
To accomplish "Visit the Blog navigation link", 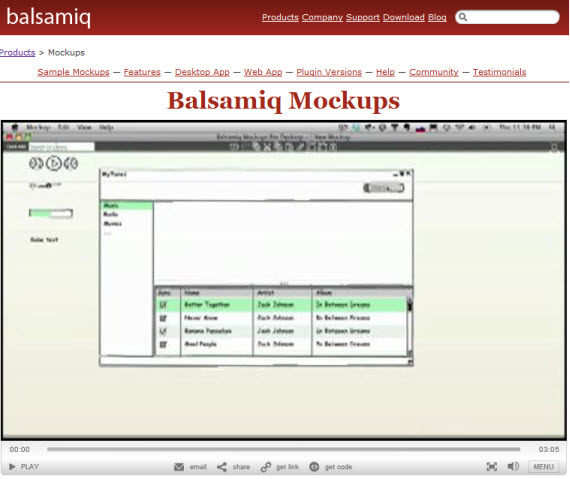I will click(437, 17).
